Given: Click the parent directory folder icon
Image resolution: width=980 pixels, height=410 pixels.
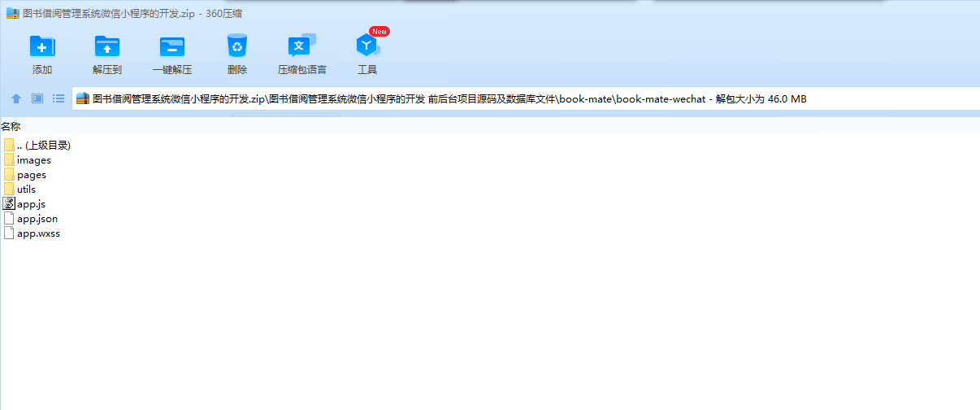Looking at the screenshot, I should click(9, 145).
